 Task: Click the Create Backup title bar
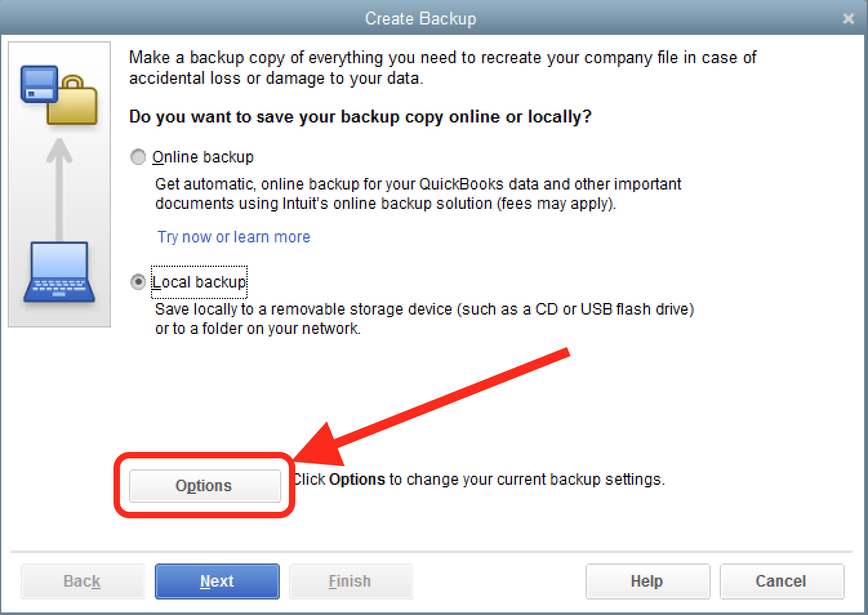(x=420, y=19)
